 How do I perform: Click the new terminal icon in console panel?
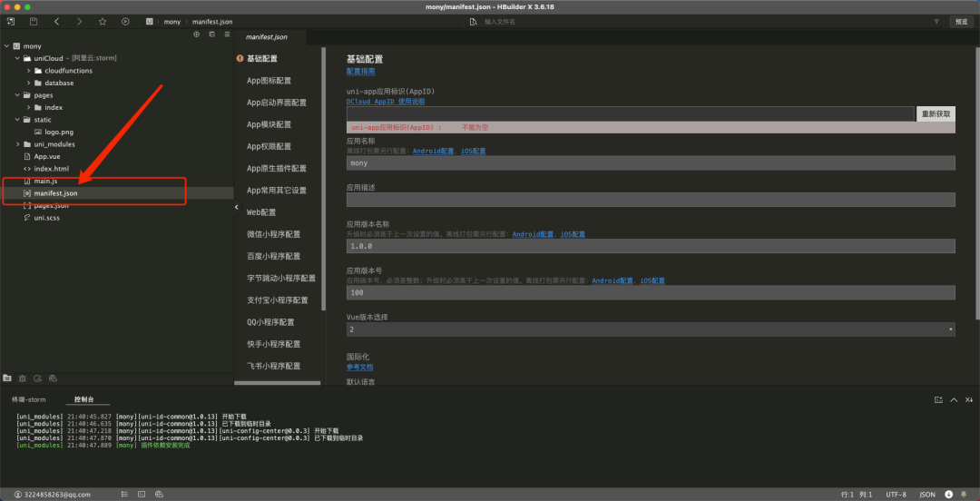point(938,399)
